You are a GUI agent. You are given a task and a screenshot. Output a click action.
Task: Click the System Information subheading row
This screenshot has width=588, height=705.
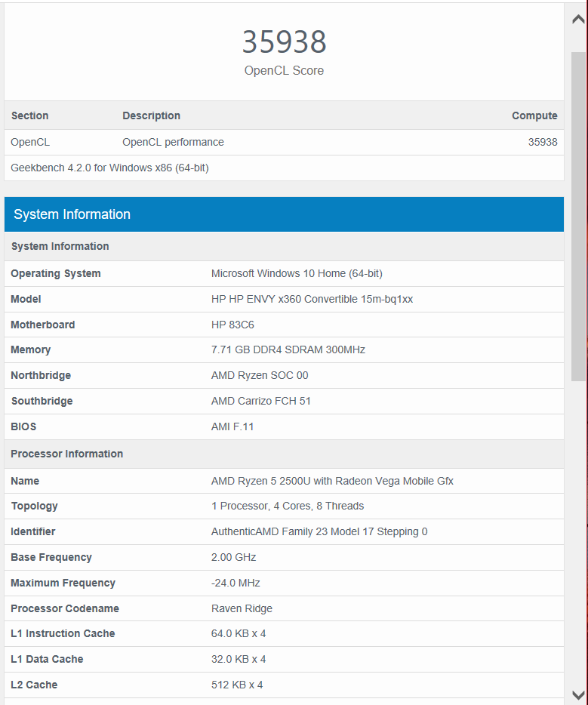pyautogui.click(x=284, y=246)
